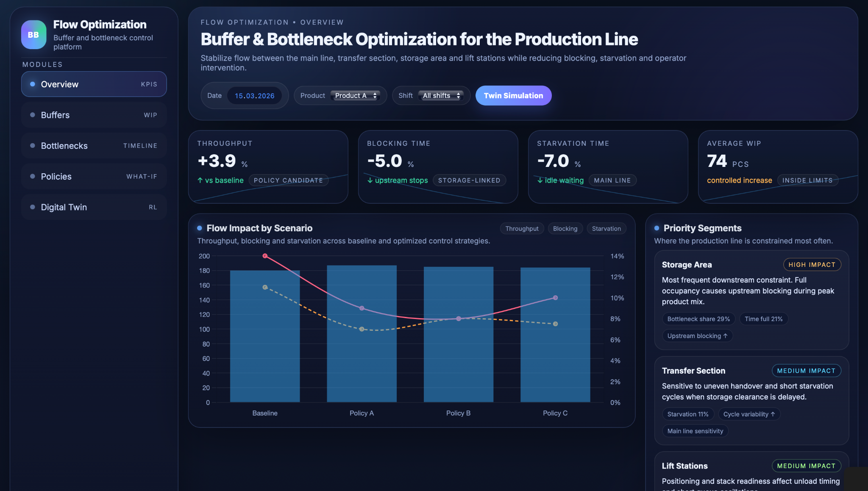Toggle the Blocking chart series

tap(565, 229)
